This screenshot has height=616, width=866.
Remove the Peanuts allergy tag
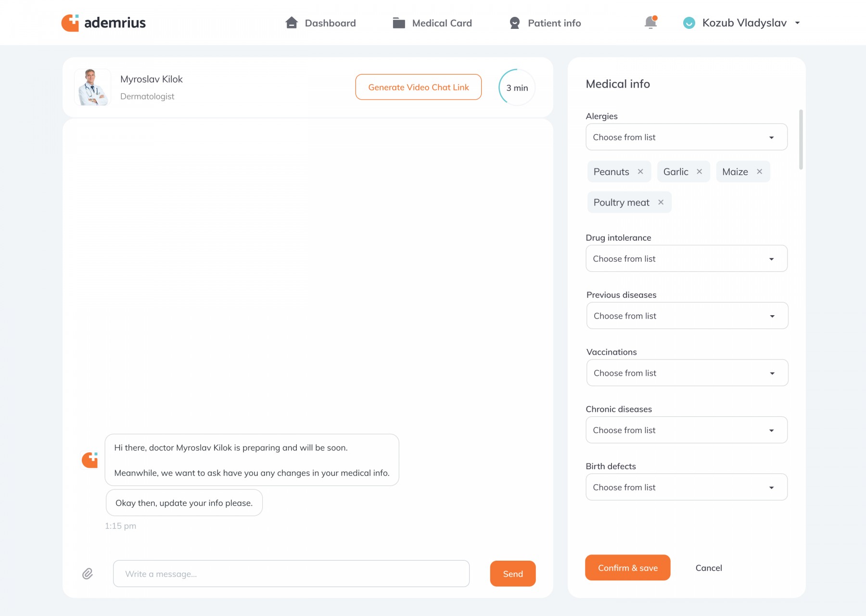640,172
